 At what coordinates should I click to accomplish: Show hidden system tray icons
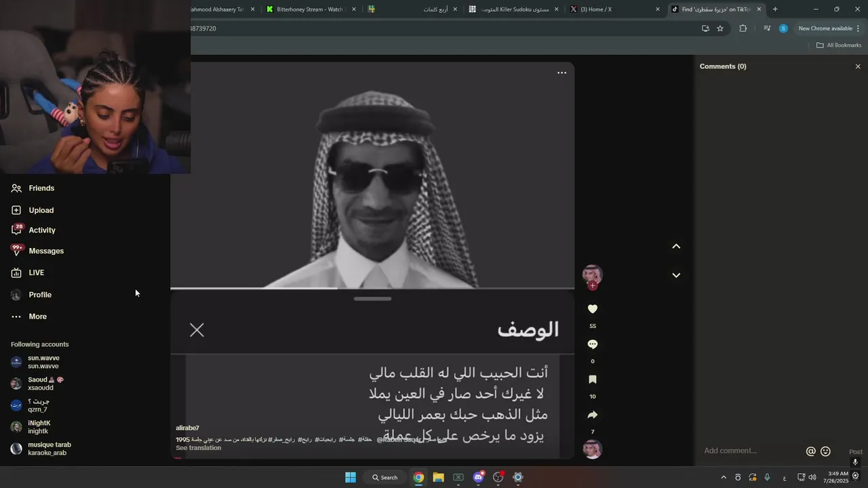tap(723, 478)
